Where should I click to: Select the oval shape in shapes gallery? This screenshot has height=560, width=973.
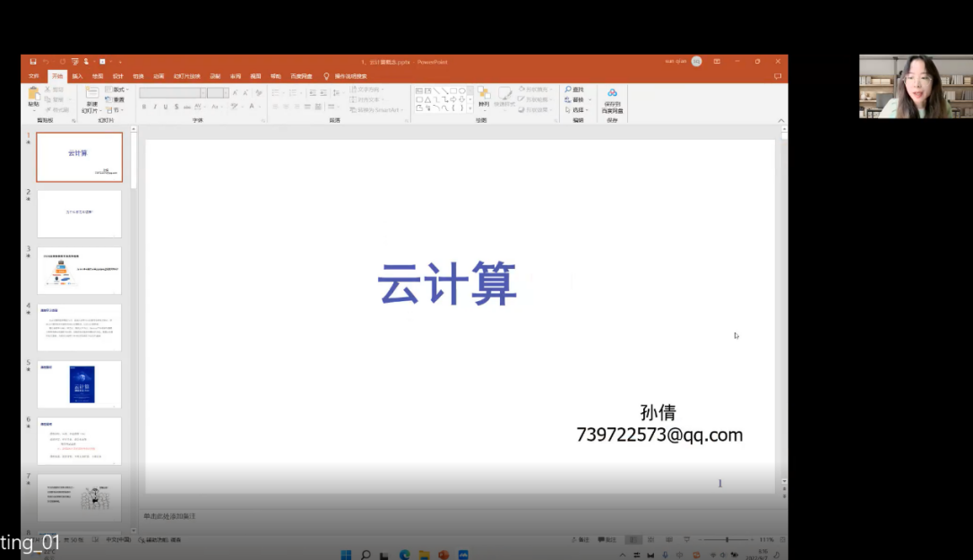tap(461, 90)
